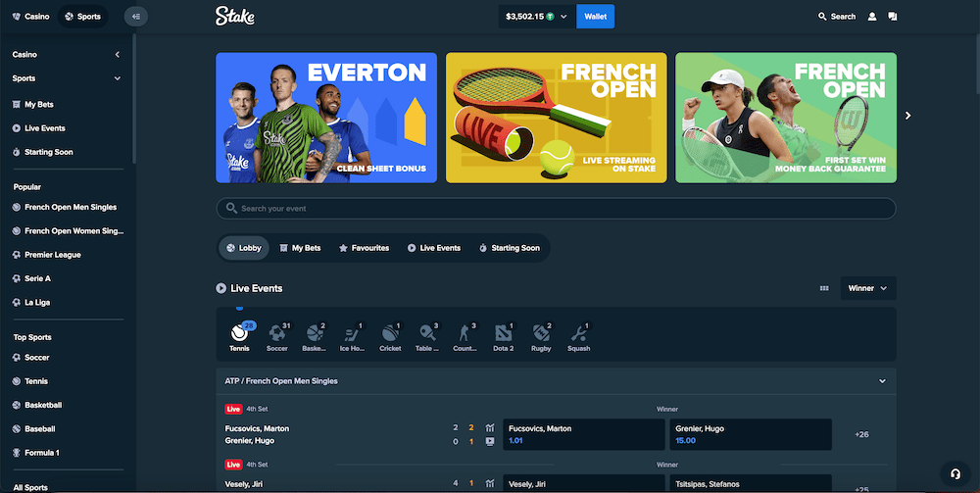Image resolution: width=980 pixels, height=493 pixels.
Task: Open stats icon for Vesely match
Action: (x=490, y=483)
